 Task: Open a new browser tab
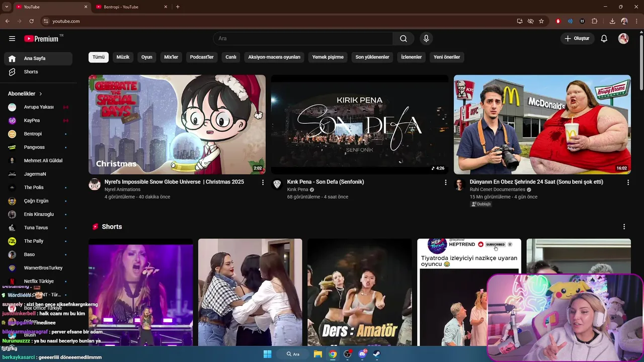[178, 7]
